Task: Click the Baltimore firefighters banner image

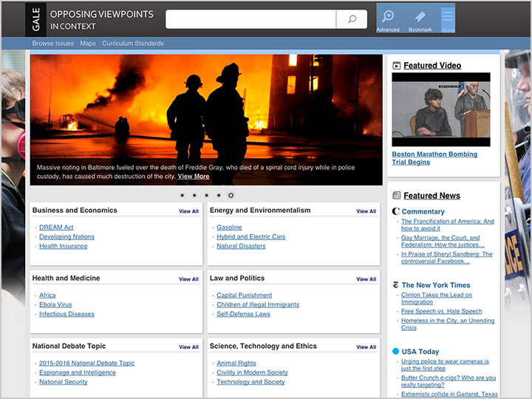Action: point(206,120)
